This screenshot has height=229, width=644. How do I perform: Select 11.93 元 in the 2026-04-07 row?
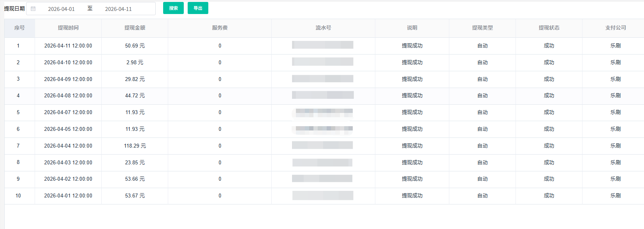point(135,113)
